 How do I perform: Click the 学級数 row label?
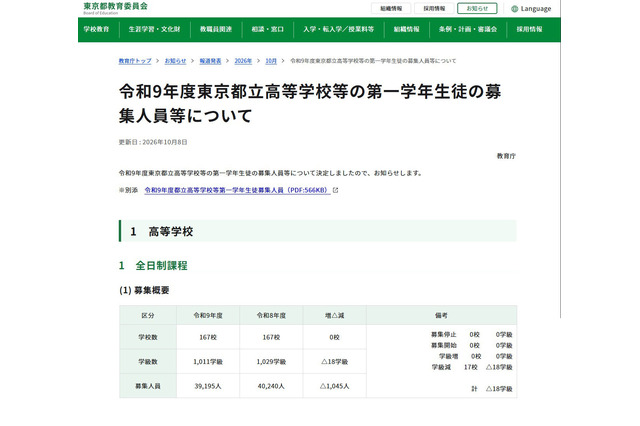[x=148, y=362]
